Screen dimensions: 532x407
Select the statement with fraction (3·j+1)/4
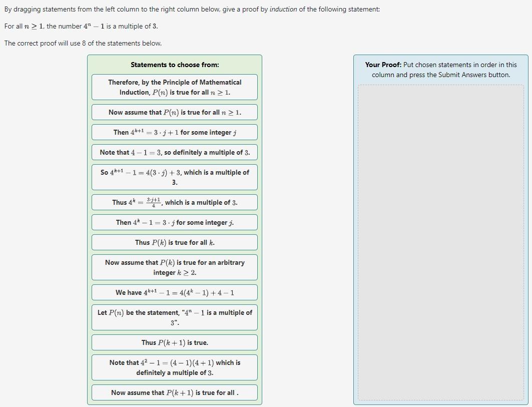pos(174,202)
